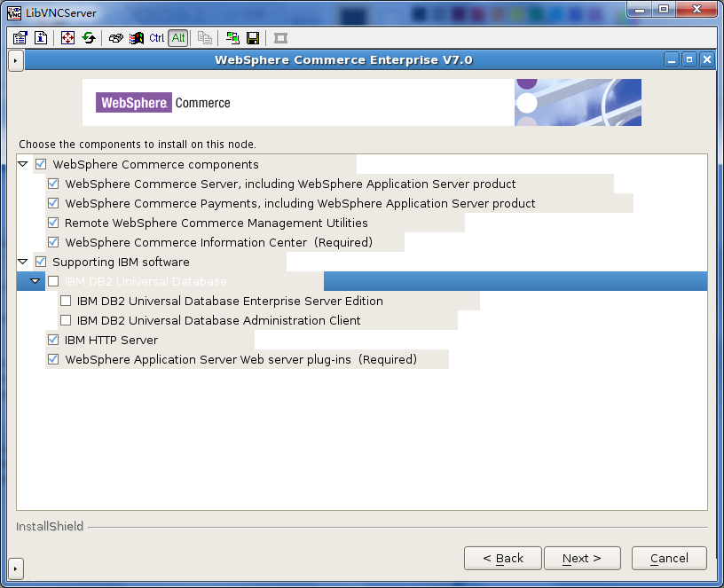Click 'WebSphere Commerce Enterprise V7.0' title bar

click(343, 60)
